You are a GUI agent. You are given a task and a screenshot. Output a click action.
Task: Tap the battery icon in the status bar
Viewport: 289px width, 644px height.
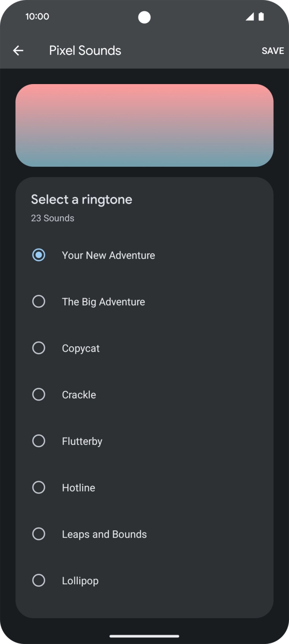(261, 16)
